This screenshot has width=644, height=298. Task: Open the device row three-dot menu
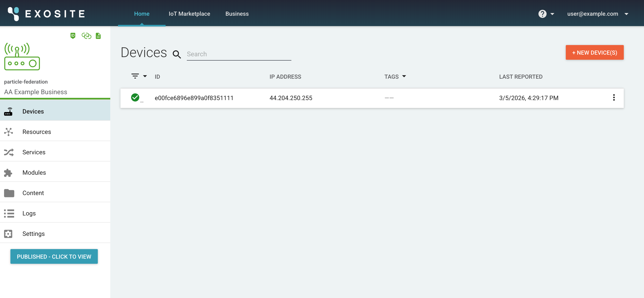[614, 98]
